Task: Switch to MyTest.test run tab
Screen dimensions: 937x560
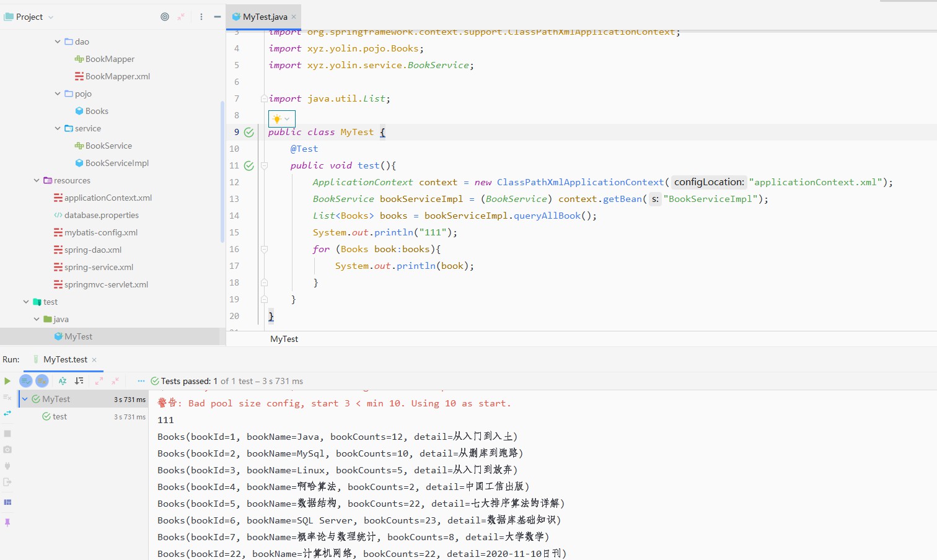Action: (x=65, y=359)
